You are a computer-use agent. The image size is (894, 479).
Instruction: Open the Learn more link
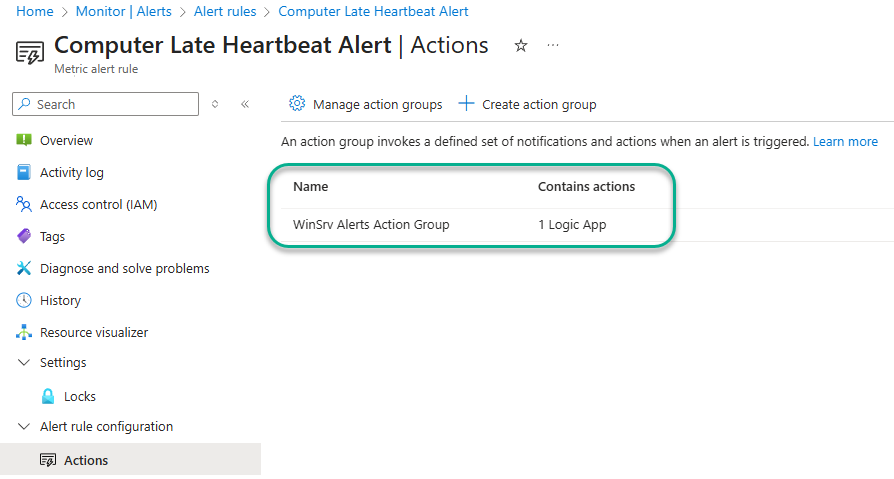pyautogui.click(x=846, y=141)
